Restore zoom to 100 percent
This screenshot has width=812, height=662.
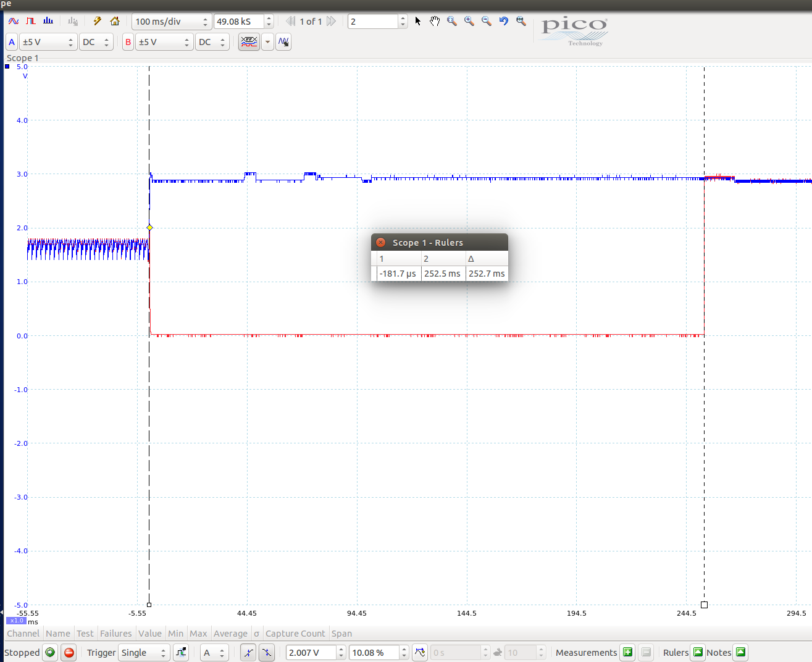tap(521, 20)
